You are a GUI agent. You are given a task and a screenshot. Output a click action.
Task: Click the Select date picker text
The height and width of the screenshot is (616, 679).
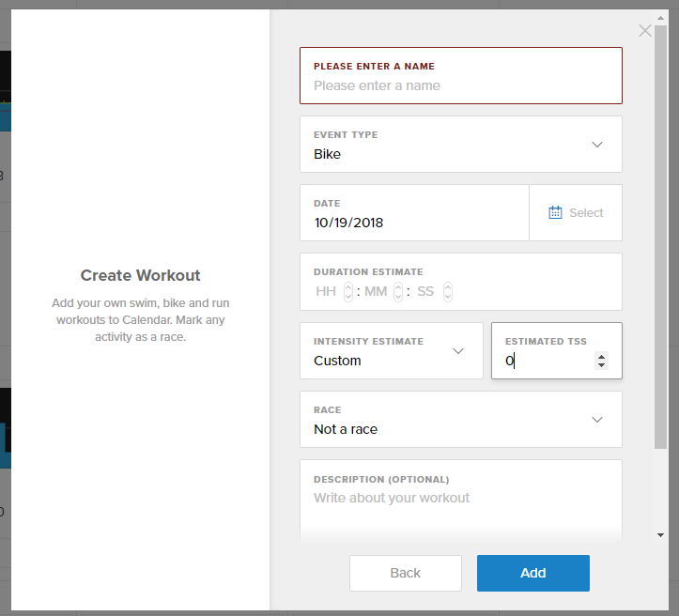[586, 212]
